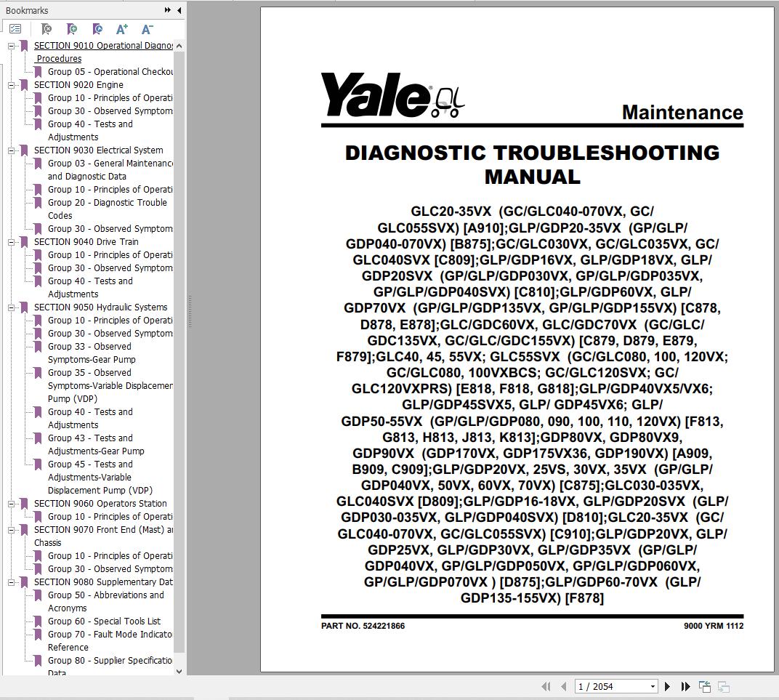Screen dimensions: 779x700
Task: Select SECTION 9010 Operational Diagnostic Procedures bookmark
Action: pyautogui.click(x=103, y=52)
